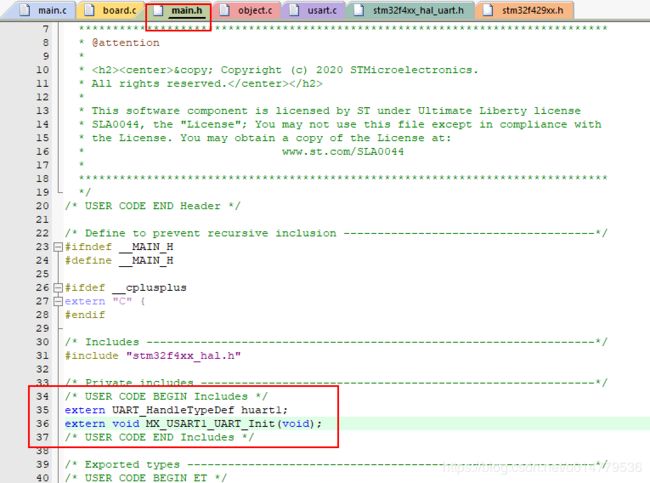Switch to the main.c tab
The image size is (650, 483).
click(x=44, y=10)
